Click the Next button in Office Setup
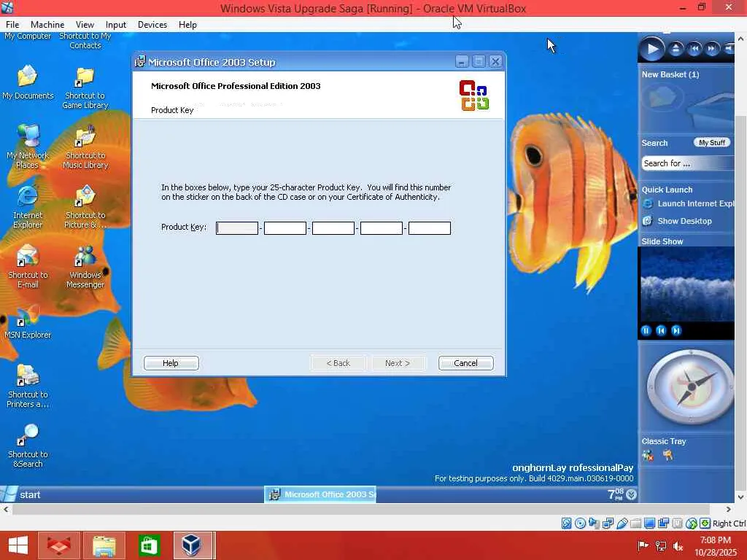The height and width of the screenshot is (560, 747). tap(398, 363)
